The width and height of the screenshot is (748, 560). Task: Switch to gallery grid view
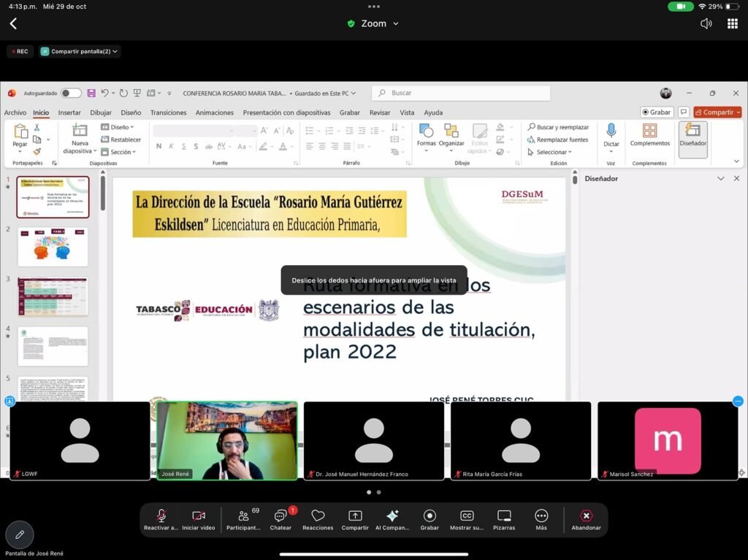click(732, 23)
